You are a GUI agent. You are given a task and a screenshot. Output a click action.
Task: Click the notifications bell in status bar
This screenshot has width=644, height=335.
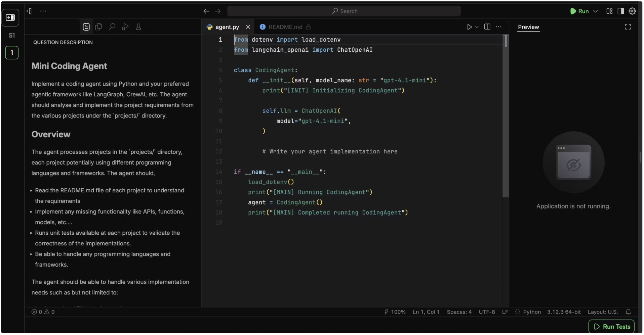pos(628,312)
